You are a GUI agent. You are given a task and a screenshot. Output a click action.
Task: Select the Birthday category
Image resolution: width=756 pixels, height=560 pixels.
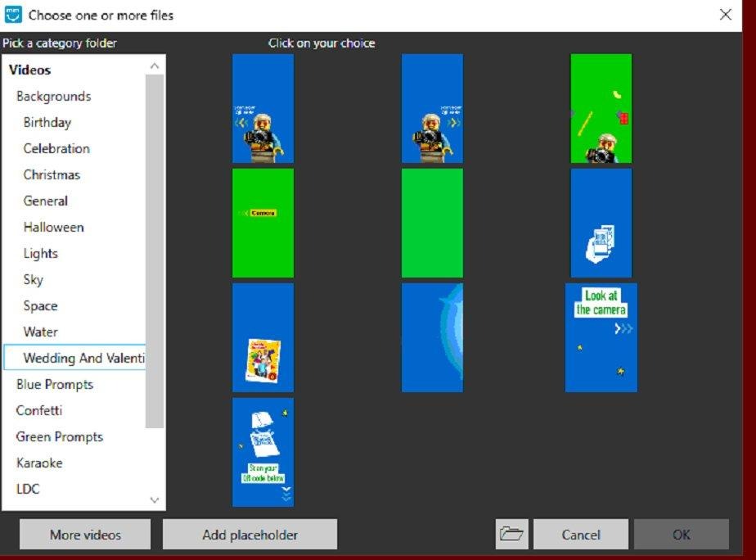click(47, 123)
